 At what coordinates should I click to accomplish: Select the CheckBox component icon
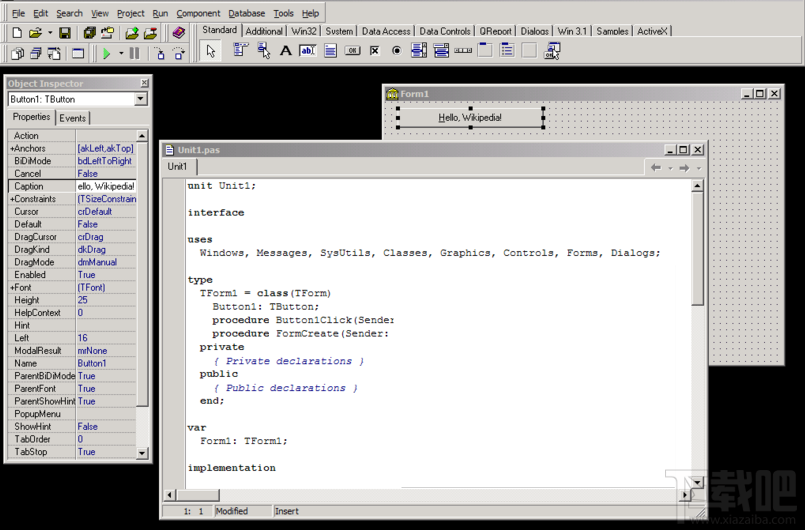pyautogui.click(x=375, y=50)
